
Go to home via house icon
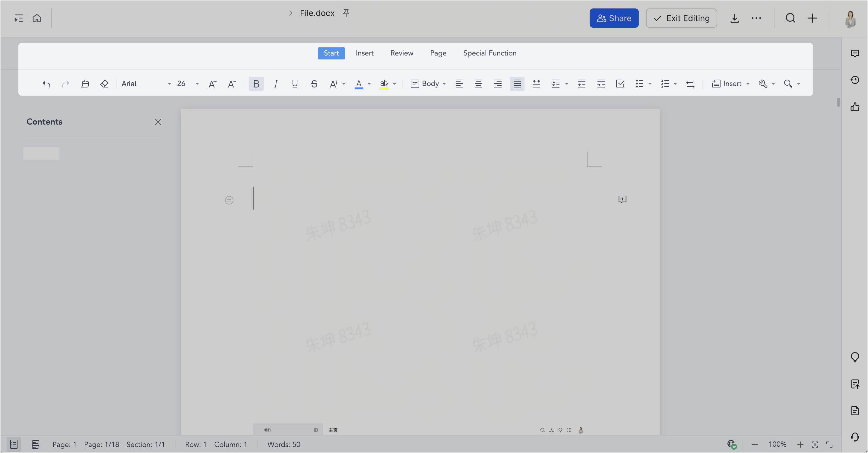coord(37,18)
